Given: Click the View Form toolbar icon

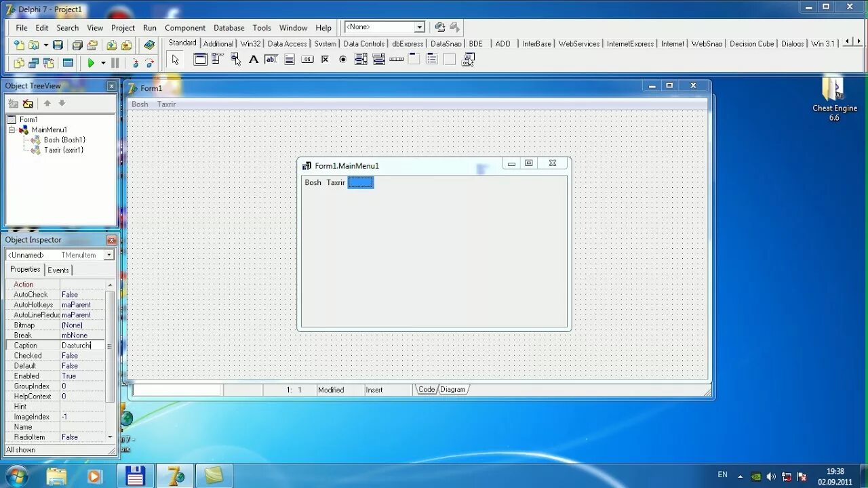Looking at the screenshot, I should [34, 63].
